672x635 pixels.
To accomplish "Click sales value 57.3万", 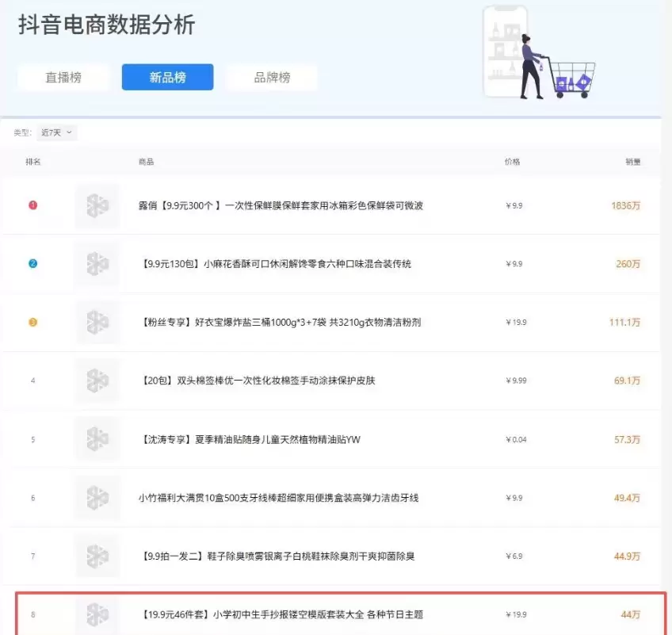I will 627,439.
